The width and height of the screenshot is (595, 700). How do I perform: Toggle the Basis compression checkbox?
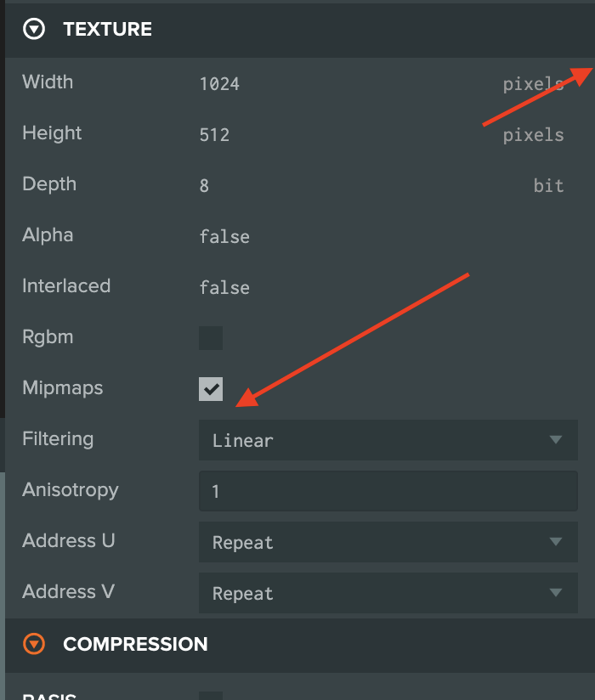point(211,695)
